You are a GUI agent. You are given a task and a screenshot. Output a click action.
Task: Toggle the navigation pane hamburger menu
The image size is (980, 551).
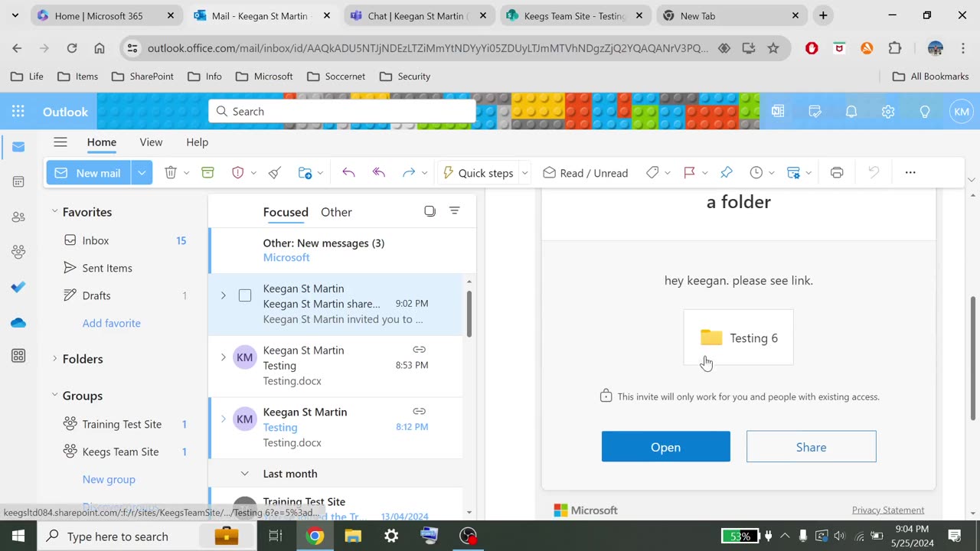point(60,142)
